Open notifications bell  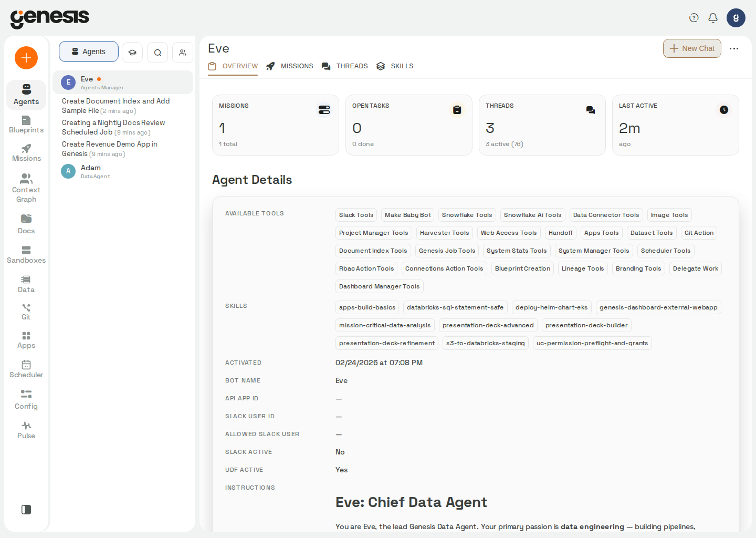pos(713,18)
